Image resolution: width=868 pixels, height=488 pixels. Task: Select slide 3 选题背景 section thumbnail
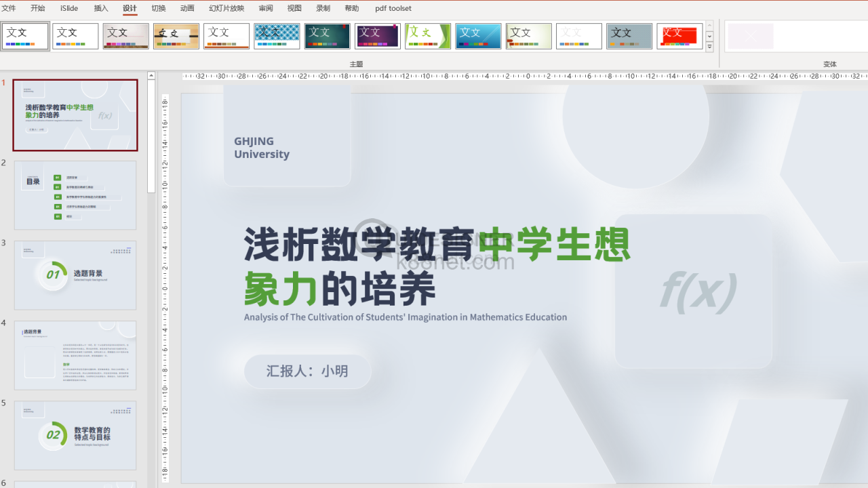pos(75,275)
